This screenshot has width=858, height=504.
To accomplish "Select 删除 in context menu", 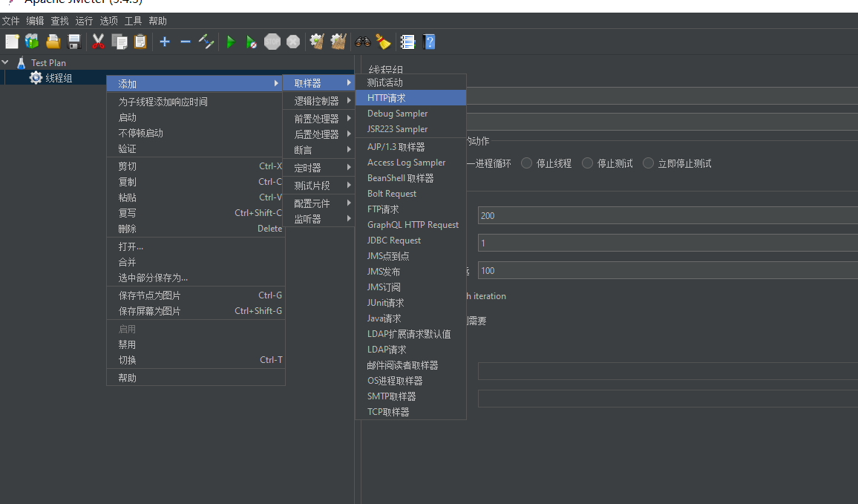I will pyautogui.click(x=196, y=229).
